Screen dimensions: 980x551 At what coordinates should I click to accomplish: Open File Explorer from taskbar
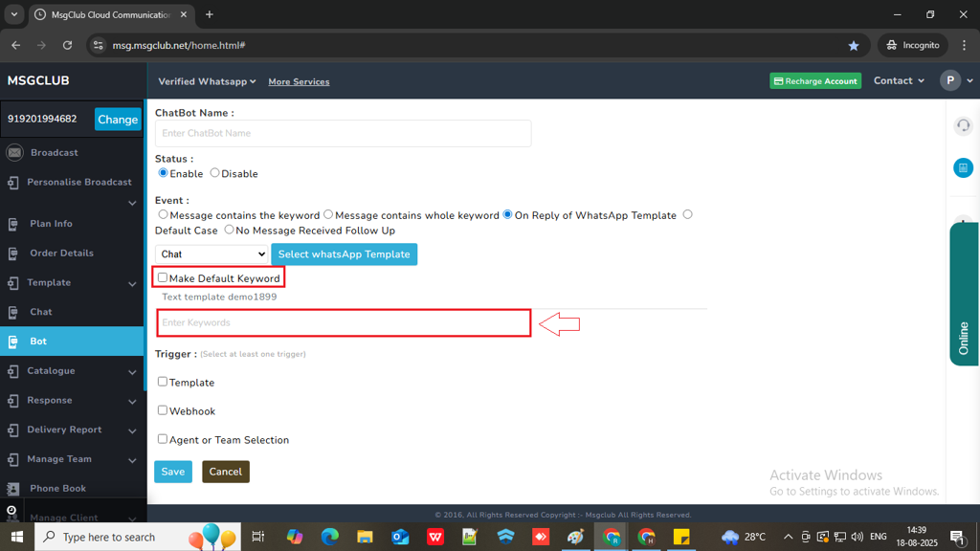point(365,537)
